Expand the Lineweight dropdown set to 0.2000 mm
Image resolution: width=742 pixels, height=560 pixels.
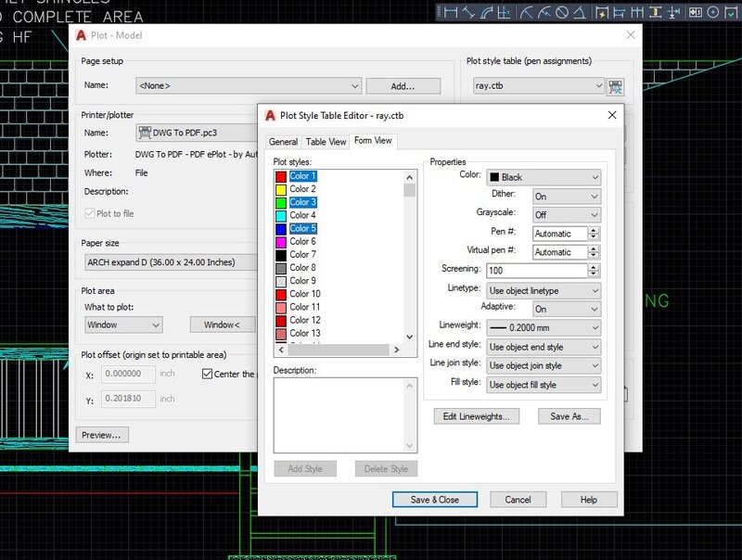click(x=544, y=328)
